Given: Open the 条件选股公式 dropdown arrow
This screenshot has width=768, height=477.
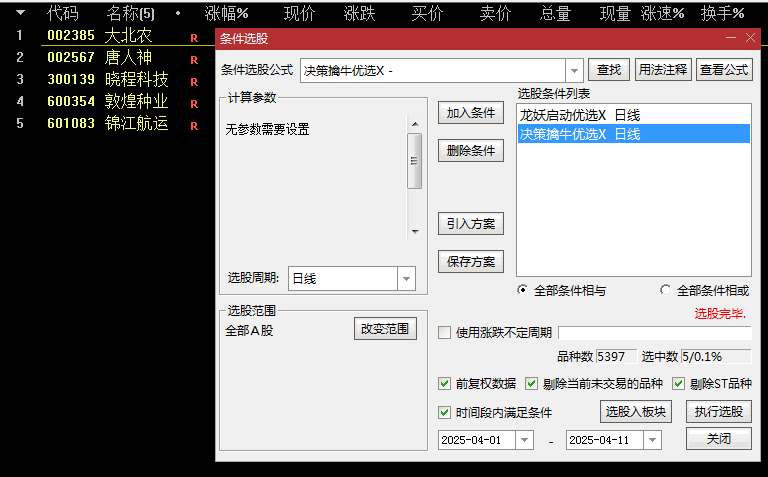Looking at the screenshot, I should [x=574, y=71].
